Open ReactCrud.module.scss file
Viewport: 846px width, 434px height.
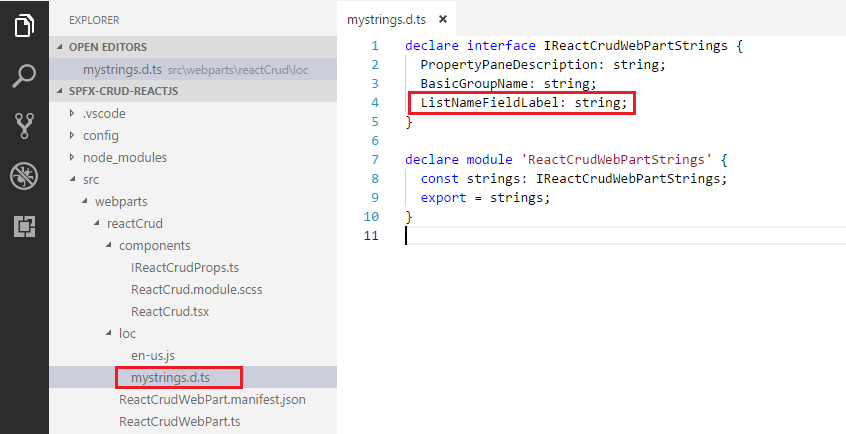(196, 289)
